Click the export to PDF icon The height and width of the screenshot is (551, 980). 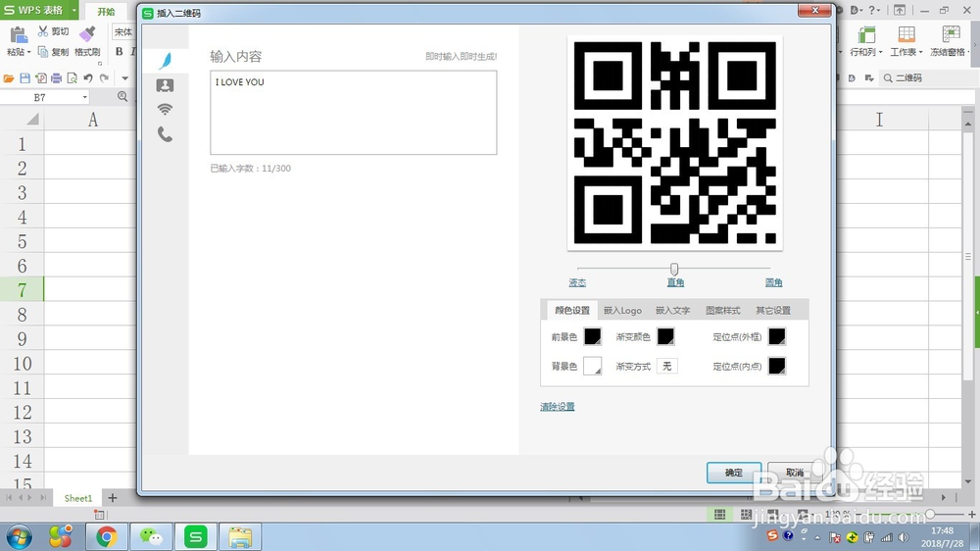(x=40, y=78)
